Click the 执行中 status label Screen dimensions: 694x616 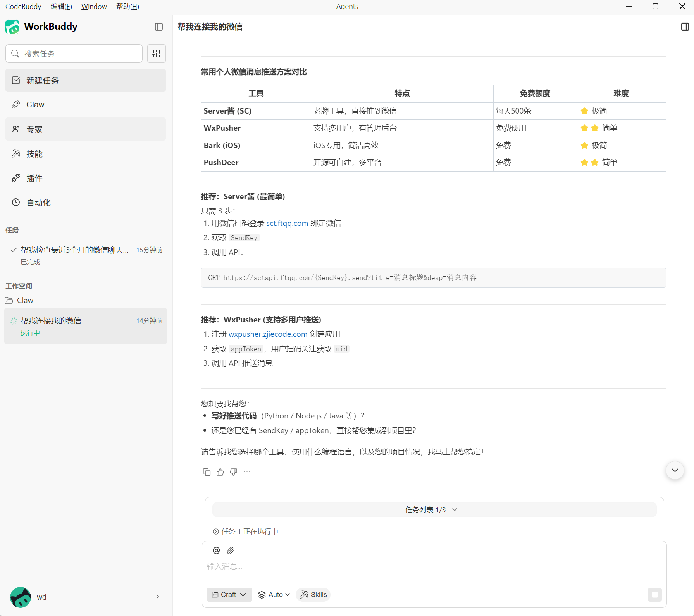[30, 333]
